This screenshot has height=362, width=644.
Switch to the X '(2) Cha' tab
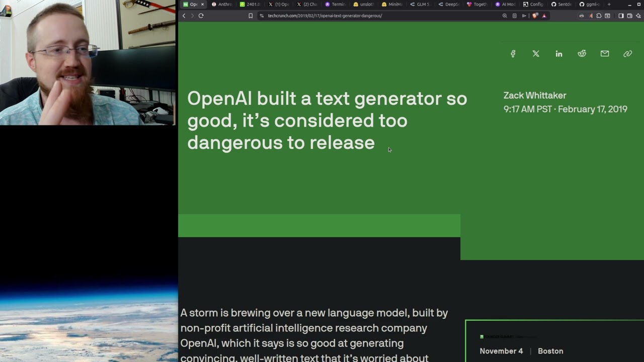(x=307, y=5)
